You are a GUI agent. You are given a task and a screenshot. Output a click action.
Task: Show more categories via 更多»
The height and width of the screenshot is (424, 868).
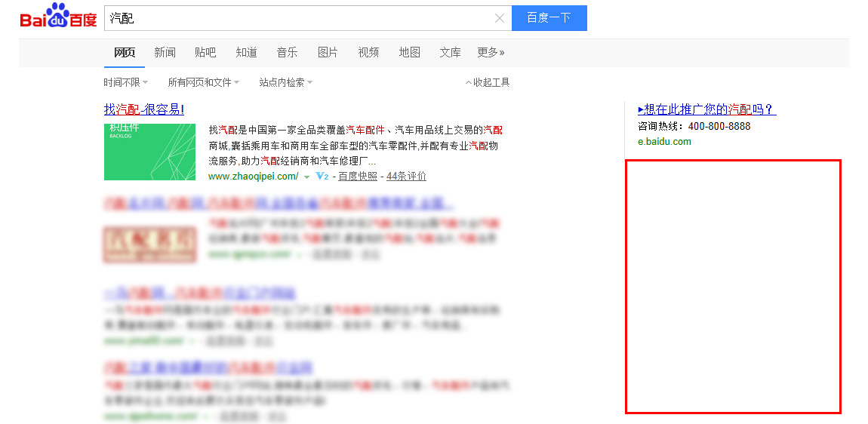click(x=491, y=53)
